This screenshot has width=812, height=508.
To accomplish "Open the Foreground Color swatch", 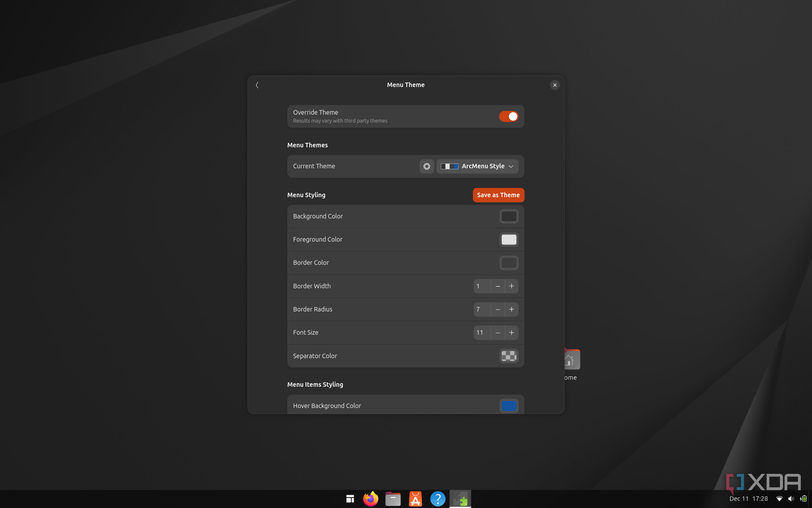I will 509,239.
